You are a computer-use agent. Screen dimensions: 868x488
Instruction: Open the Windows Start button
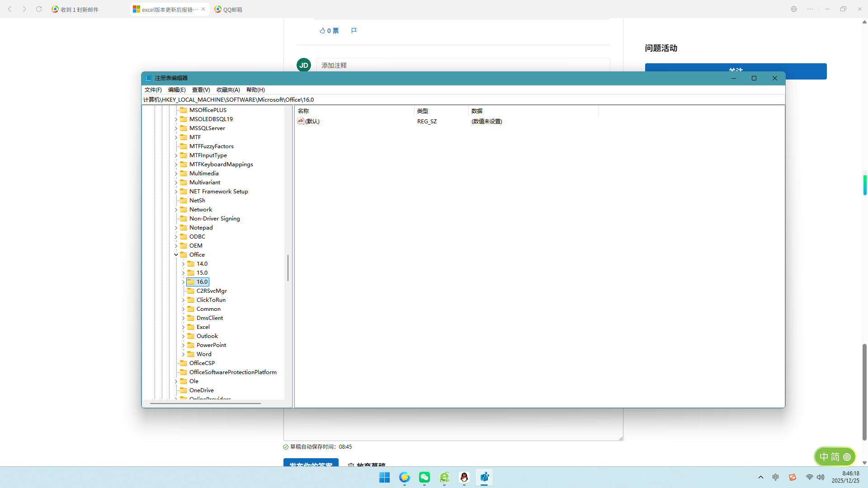[384, 477]
